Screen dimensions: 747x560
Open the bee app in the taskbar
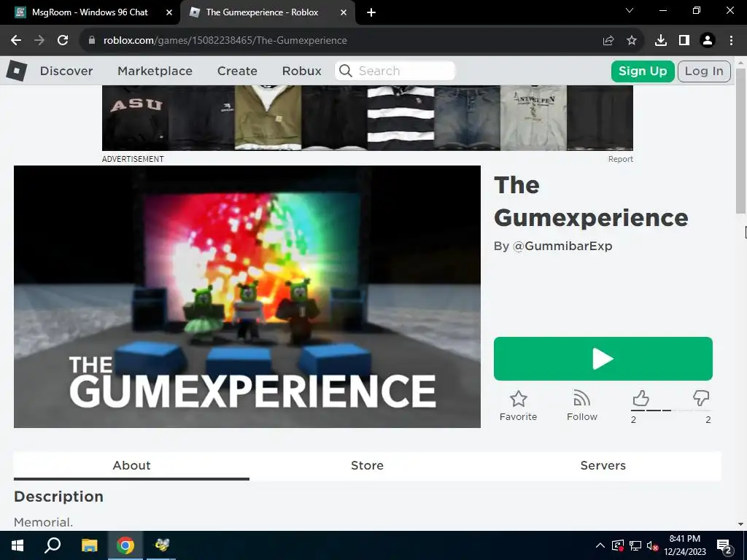click(162, 545)
